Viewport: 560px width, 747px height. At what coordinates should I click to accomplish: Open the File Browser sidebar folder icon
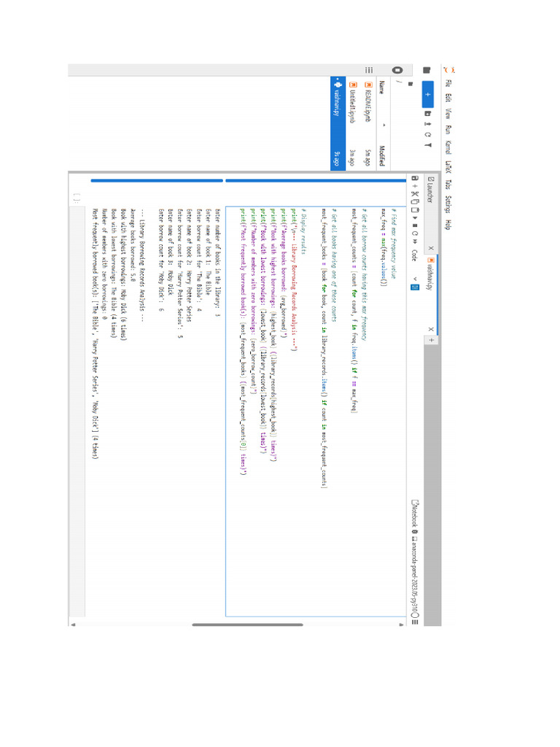(x=427, y=70)
